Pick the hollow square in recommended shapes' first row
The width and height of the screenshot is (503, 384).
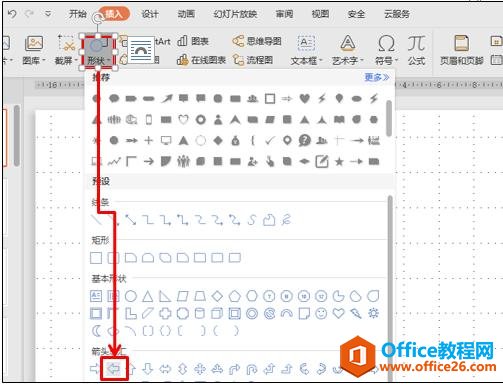(270, 98)
